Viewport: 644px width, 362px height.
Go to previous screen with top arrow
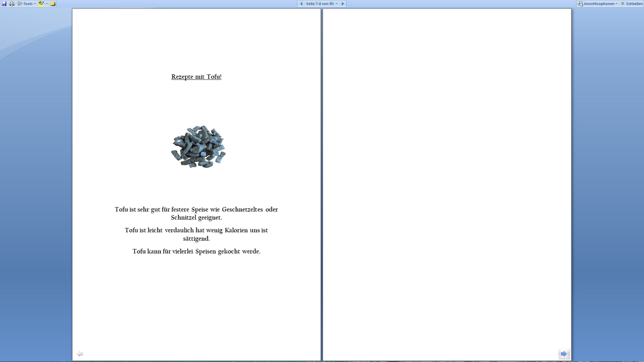tap(301, 4)
